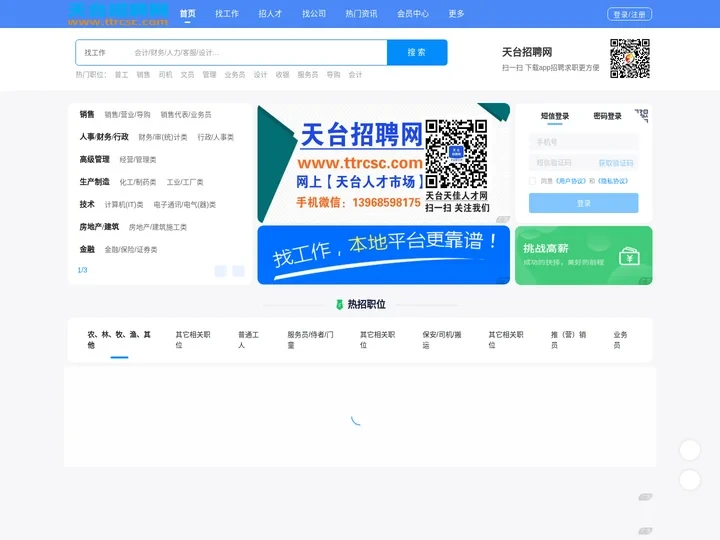Select hot keyword 收银

pos(282,75)
